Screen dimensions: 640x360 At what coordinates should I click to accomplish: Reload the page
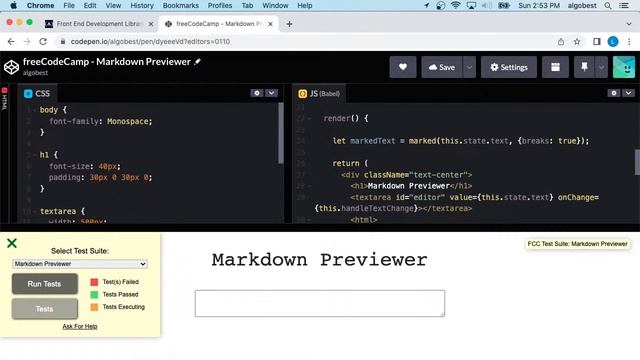point(43,42)
